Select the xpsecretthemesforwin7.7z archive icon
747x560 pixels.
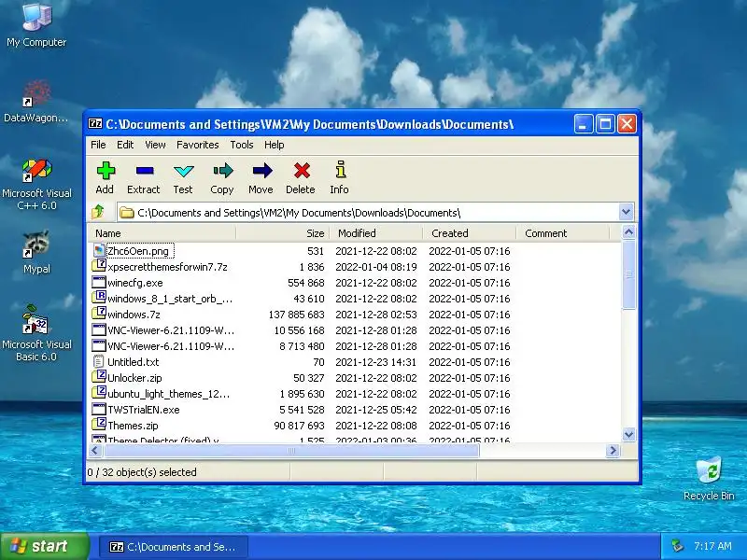pyautogui.click(x=99, y=266)
